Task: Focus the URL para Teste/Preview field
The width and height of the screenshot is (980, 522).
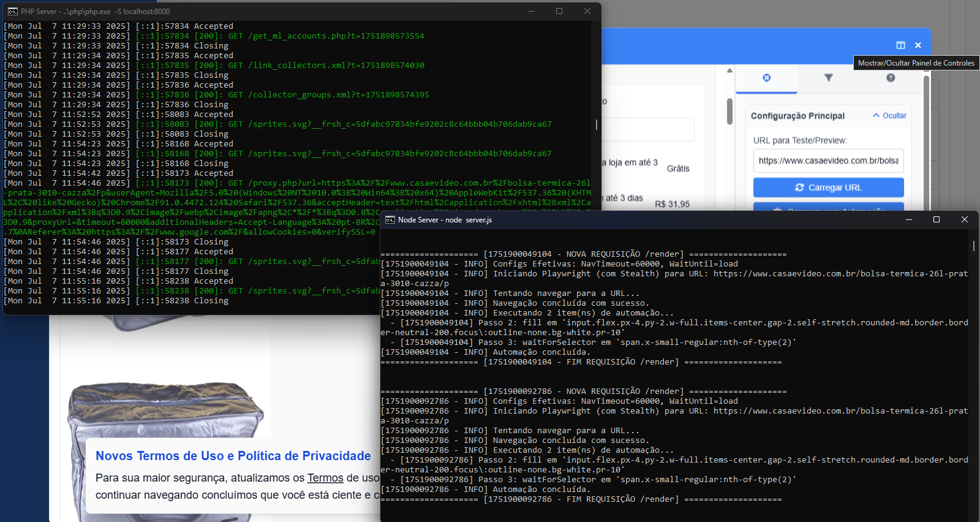Action: tap(828, 161)
